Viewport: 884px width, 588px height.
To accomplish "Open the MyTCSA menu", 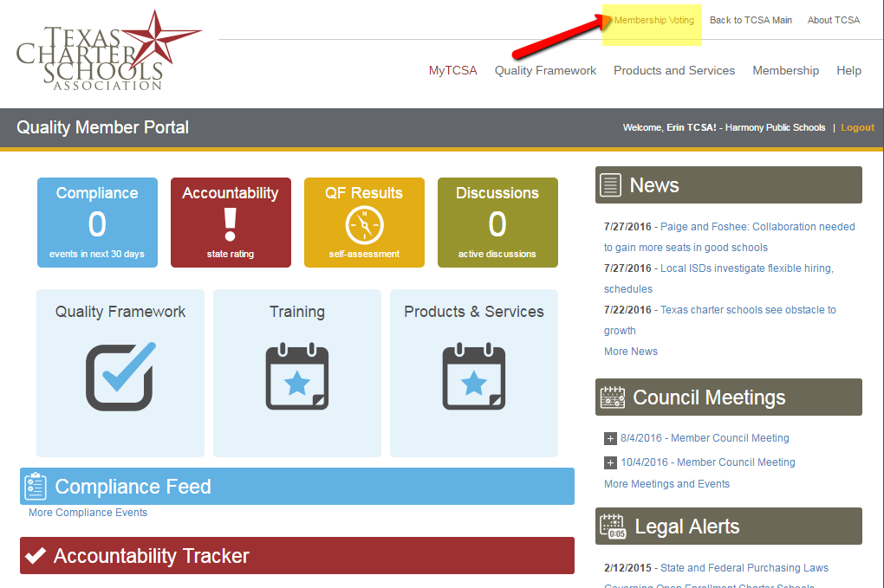I will [452, 70].
